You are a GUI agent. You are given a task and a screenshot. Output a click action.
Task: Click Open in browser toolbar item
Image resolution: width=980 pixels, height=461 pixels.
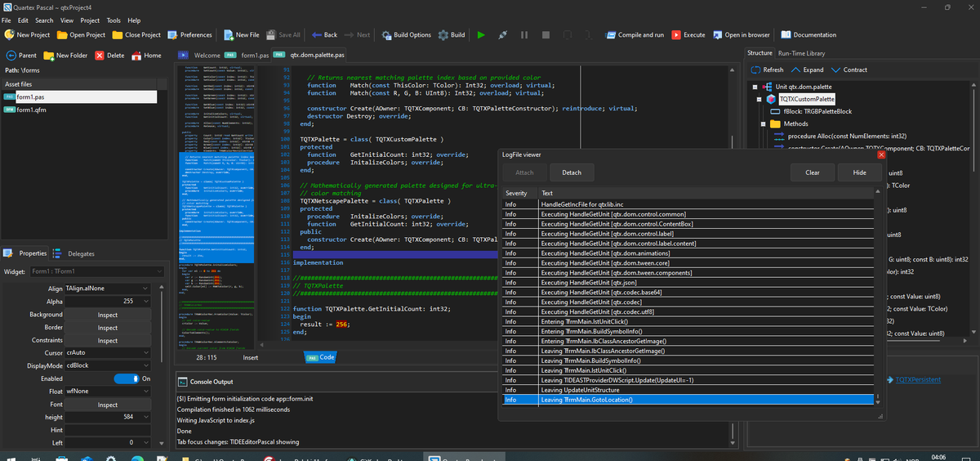741,35
